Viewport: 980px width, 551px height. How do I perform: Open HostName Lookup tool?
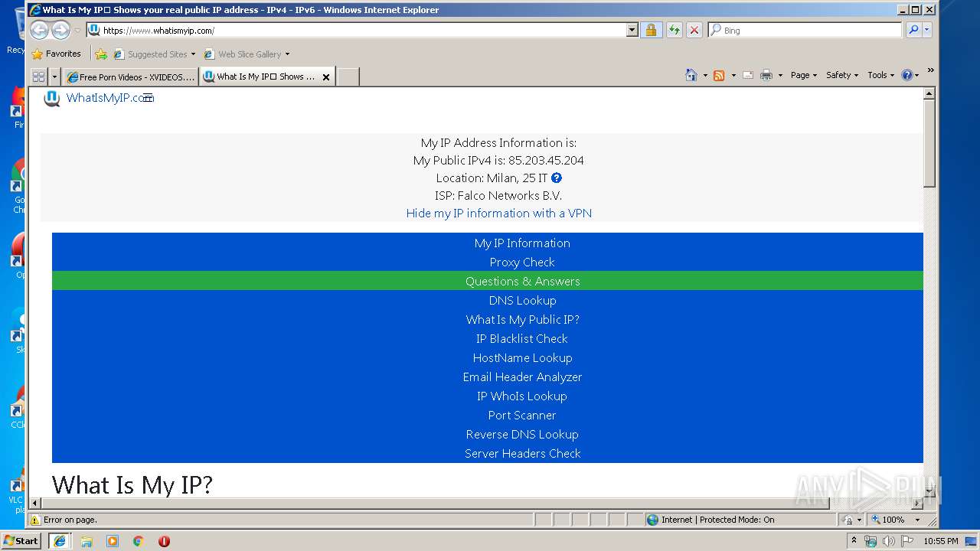coord(522,358)
